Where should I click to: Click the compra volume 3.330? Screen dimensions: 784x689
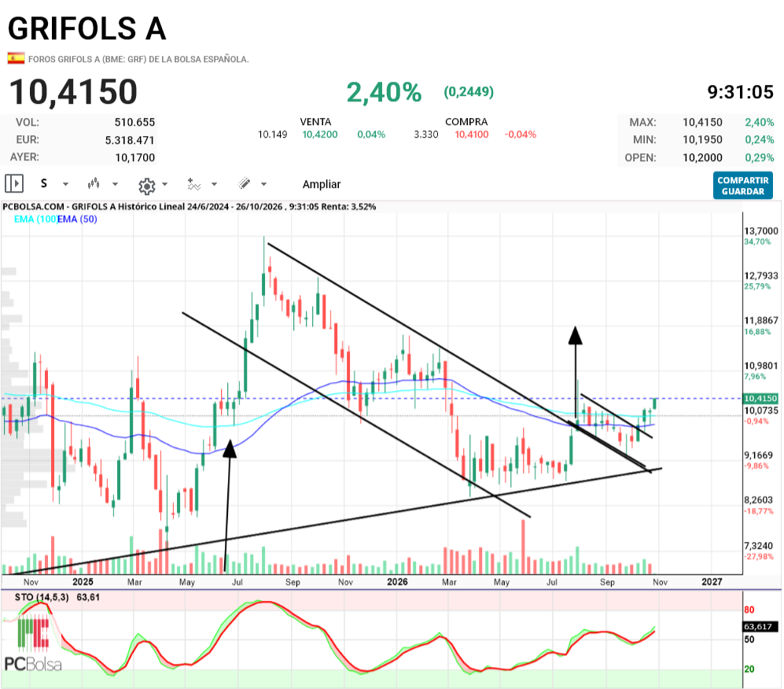click(x=426, y=134)
